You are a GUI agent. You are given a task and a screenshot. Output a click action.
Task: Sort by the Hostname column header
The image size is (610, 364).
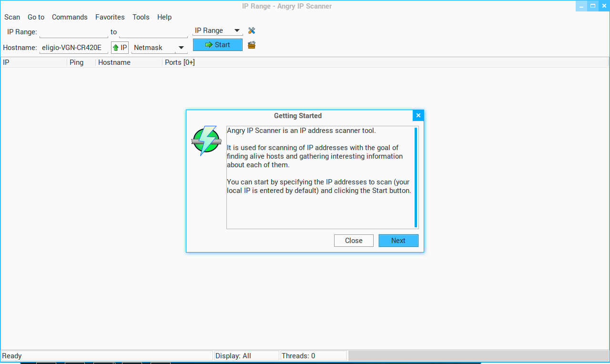click(x=129, y=62)
